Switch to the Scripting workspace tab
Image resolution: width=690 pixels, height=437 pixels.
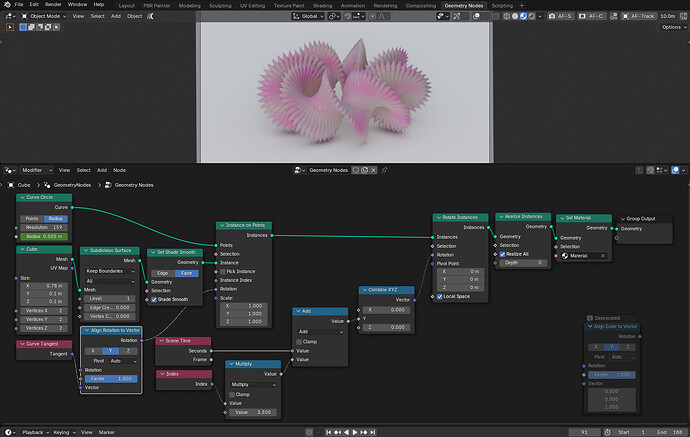[502, 6]
